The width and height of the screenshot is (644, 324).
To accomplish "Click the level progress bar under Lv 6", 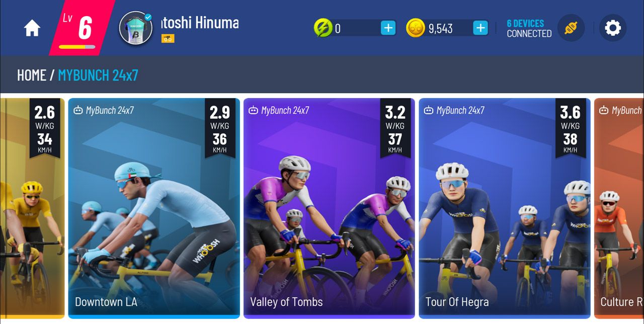I will click(77, 47).
